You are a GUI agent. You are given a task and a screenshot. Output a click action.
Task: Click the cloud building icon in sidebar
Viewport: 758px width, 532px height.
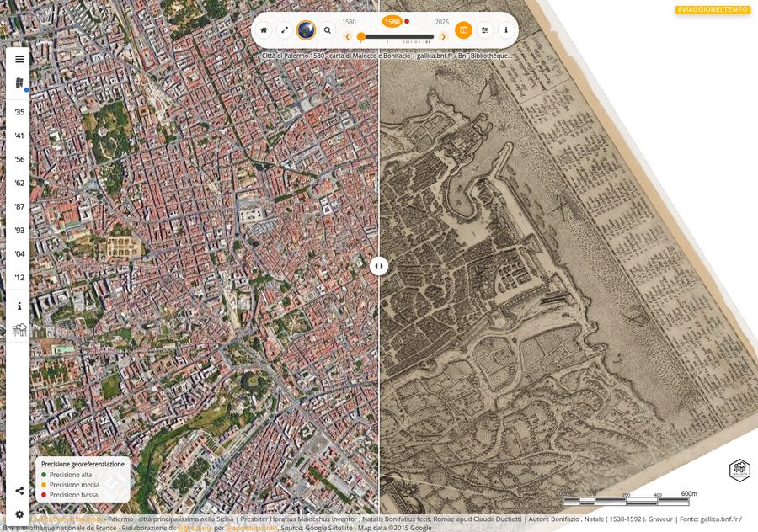point(19,330)
